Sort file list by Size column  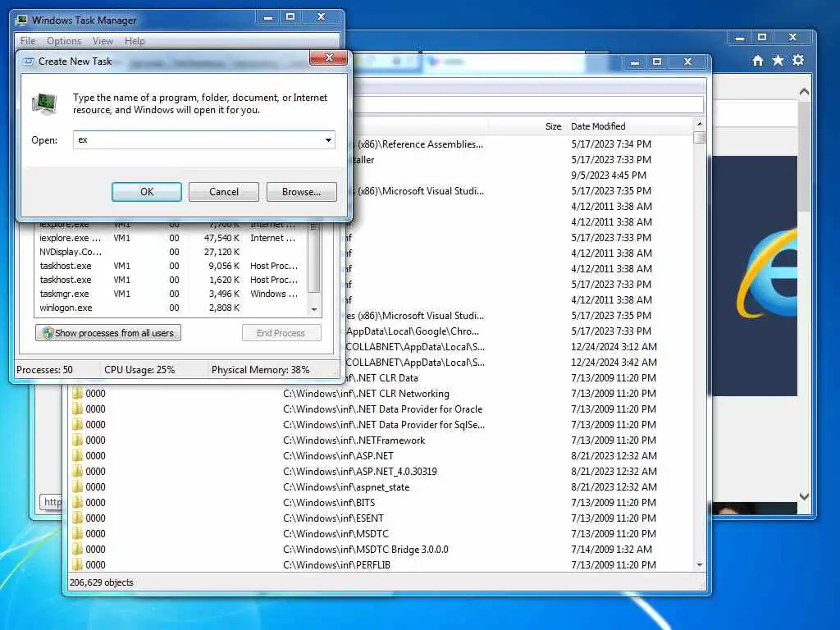tap(553, 126)
